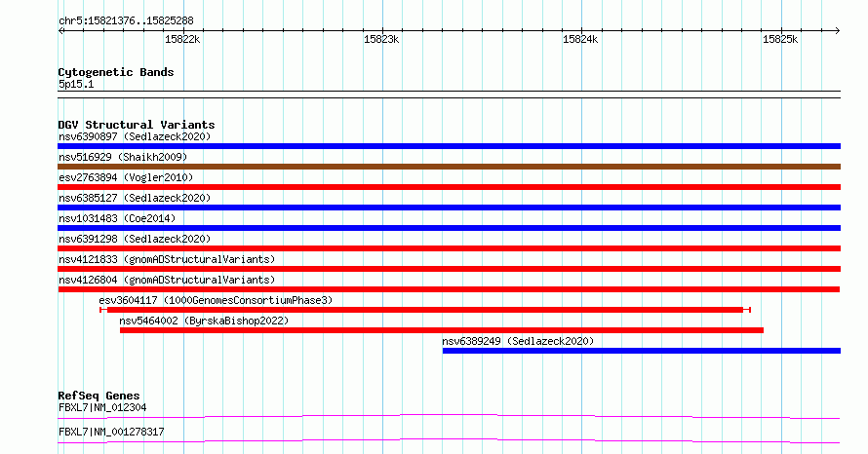Open the RefSeq Genes track title
This screenshot has height=454, width=868.
tap(99, 396)
